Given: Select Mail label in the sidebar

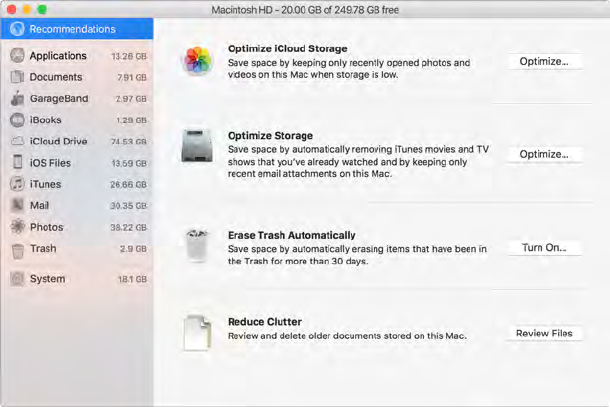Looking at the screenshot, I should (x=39, y=205).
